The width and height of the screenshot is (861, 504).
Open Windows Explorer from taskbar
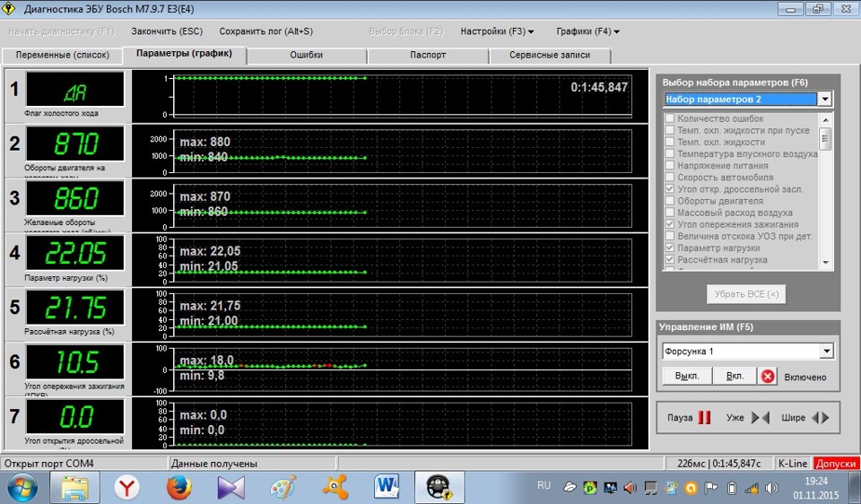pos(74,488)
